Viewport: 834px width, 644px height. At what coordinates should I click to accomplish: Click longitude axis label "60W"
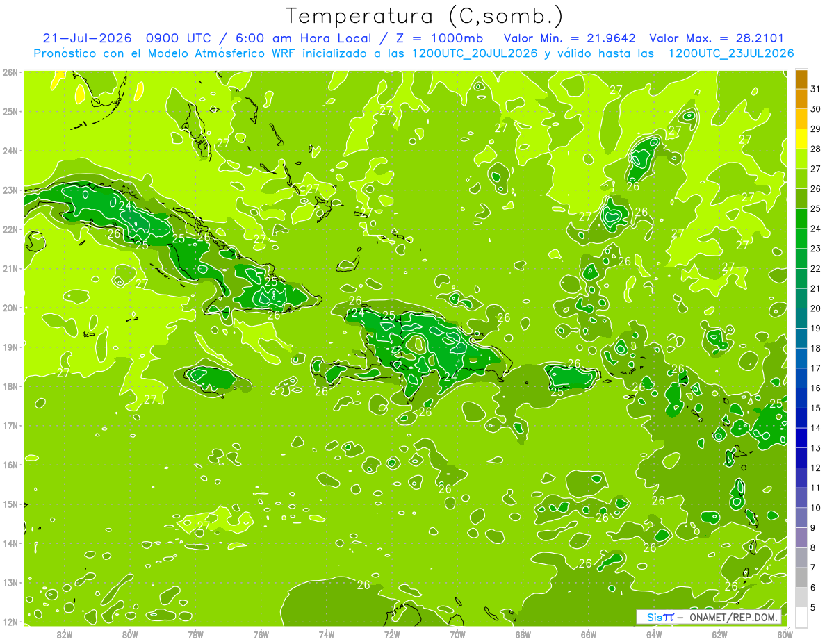point(785,634)
